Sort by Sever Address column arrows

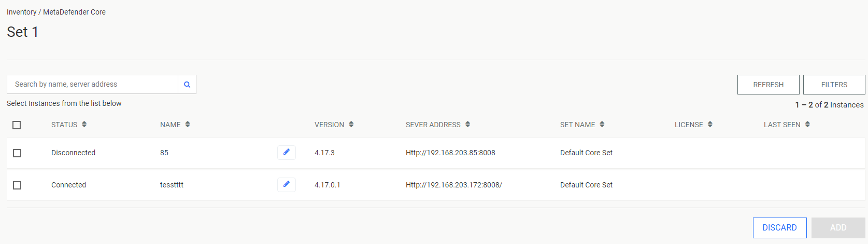(x=467, y=125)
